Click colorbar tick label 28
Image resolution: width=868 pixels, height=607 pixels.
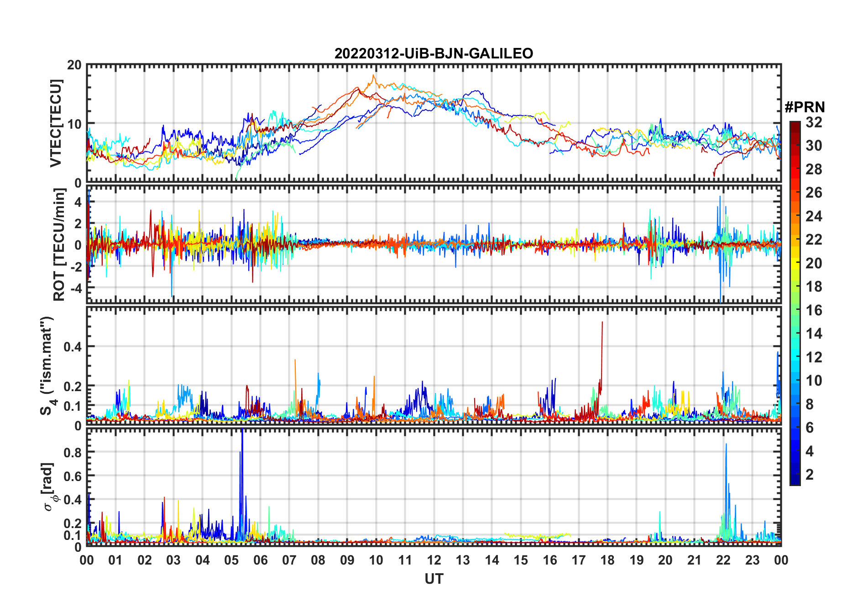pyautogui.click(x=814, y=169)
